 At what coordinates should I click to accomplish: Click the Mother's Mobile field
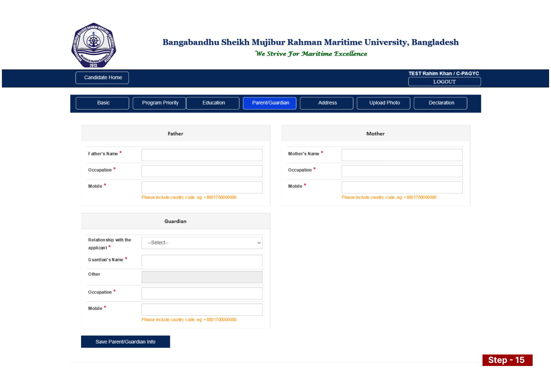point(402,187)
